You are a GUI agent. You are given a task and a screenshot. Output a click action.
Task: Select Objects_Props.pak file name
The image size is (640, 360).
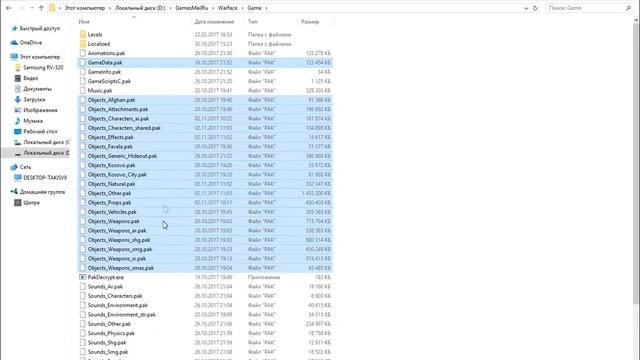click(109, 203)
